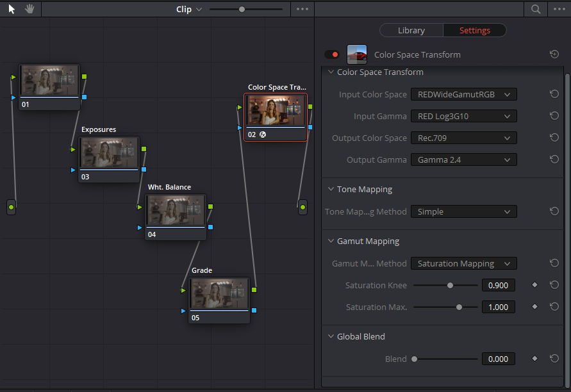
Task: Switch to the Settings tab
Action: tap(475, 30)
